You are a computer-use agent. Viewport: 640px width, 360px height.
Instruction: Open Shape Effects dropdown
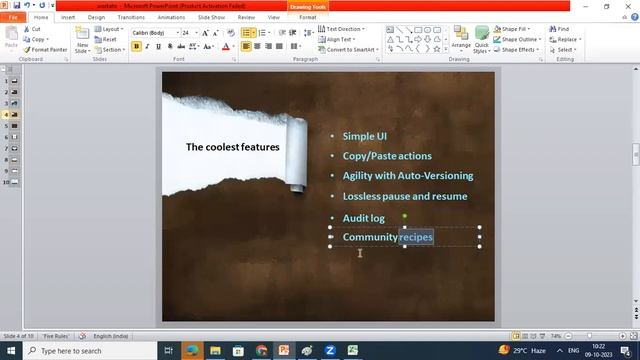516,49
